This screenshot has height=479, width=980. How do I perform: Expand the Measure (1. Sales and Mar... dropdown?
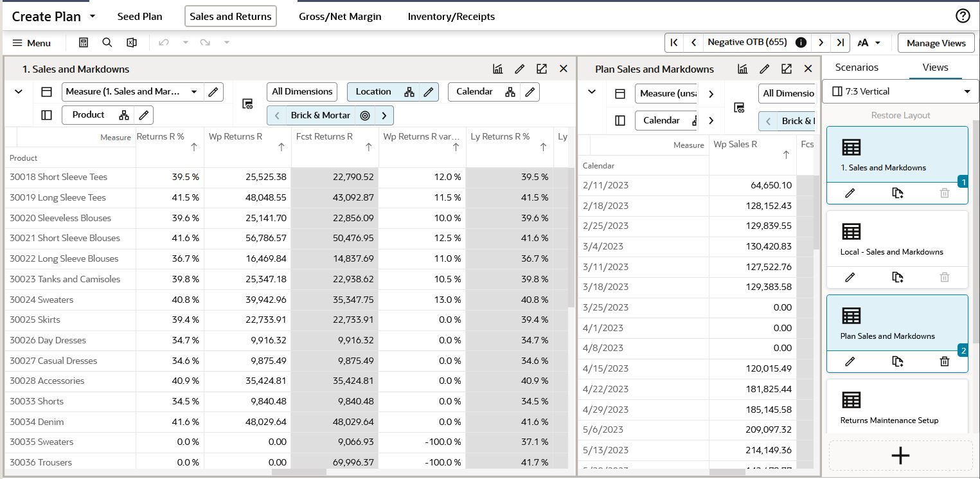[194, 92]
